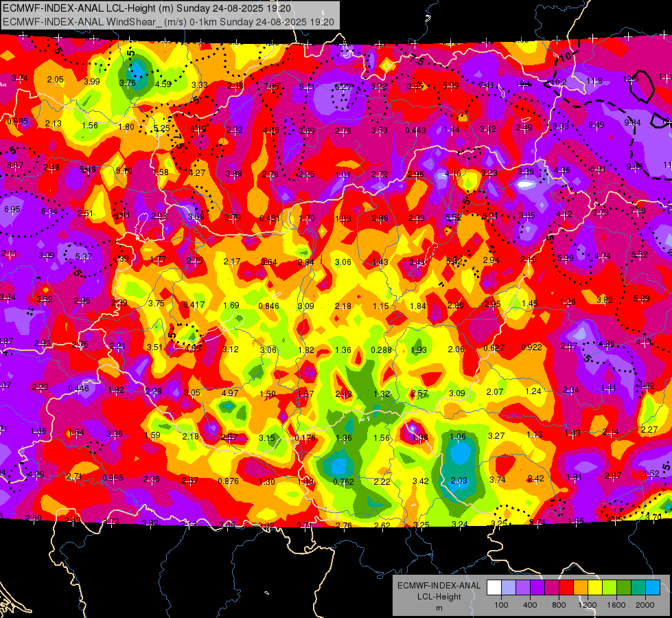
Task: Select the orange legend swatch
Action: pyautogui.click(x=581, y=588)
